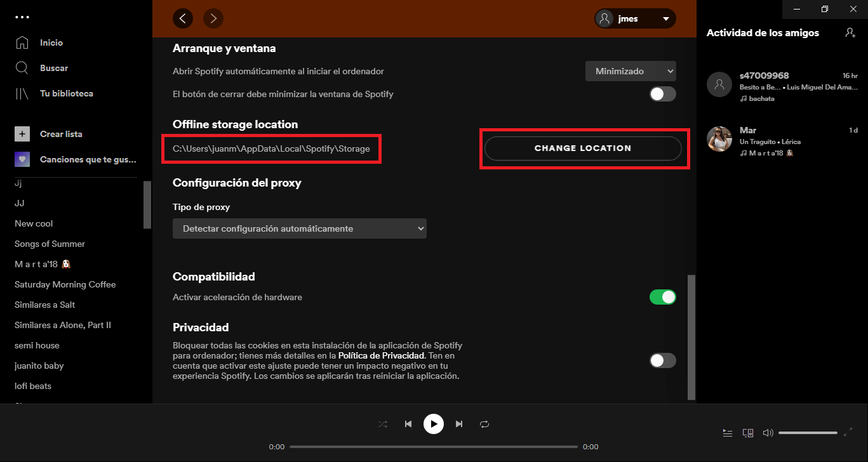Open the lofi beats playlist
The width and height of the screenshot is (868, 462).
coord(33,386)
